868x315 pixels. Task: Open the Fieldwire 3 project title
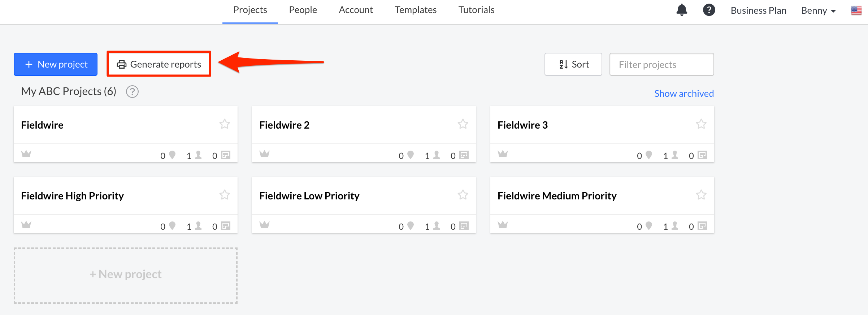pos(523,125)
